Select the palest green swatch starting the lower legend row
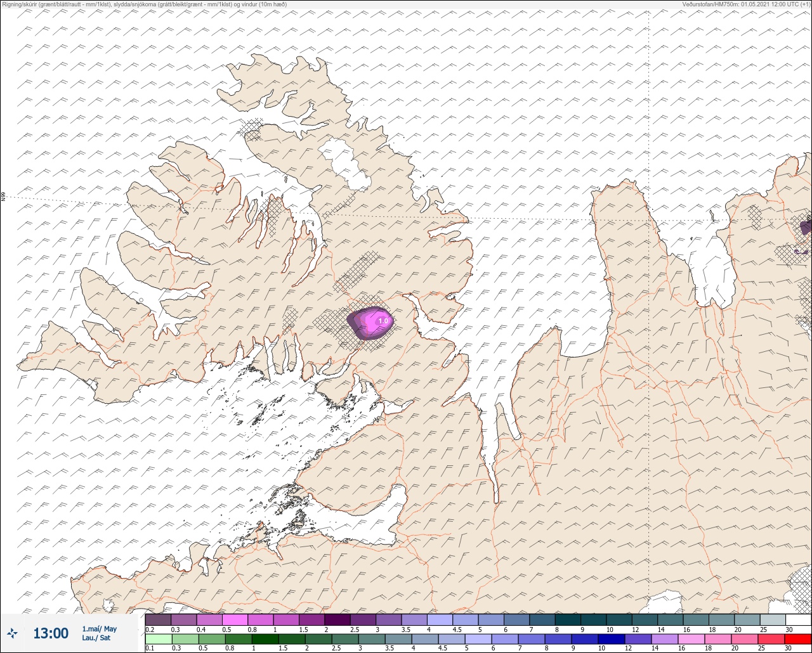The image size is (812, 653). pos(158,639)
